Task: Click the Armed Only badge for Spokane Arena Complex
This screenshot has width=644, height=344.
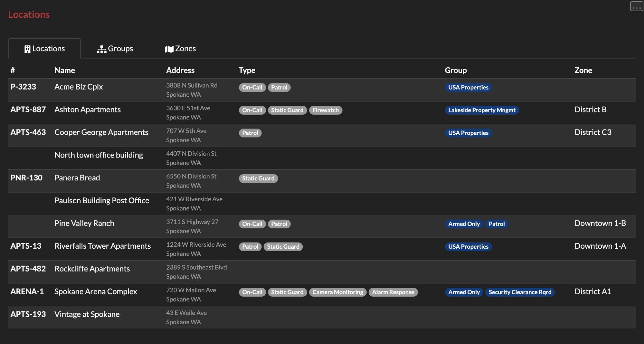Action: click(x=464, y=292)
